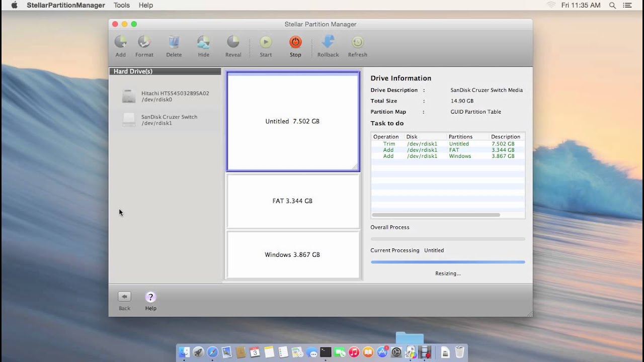
Task: Open App Store from the dock
Action: [x=382, y=352]
